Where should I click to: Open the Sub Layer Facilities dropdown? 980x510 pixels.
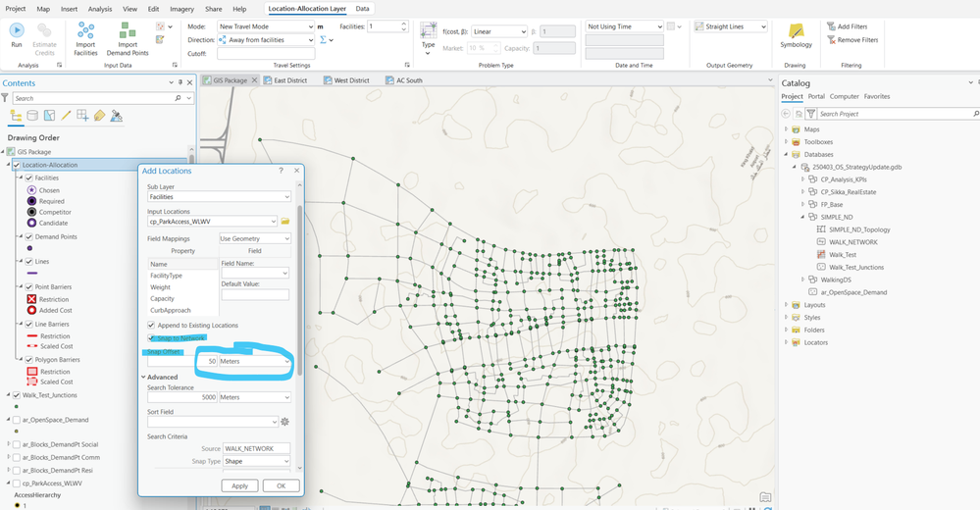[x=218, y=197]
